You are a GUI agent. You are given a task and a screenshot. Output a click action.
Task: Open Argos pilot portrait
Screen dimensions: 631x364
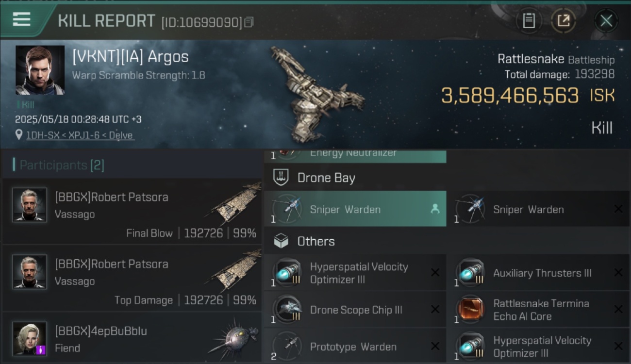coord(40,70)
